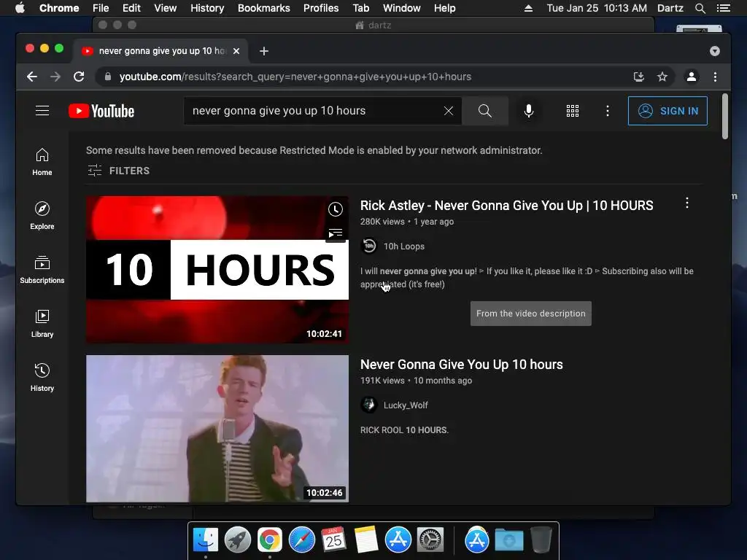Visit the 10h Loops channel name
747x560 pixels.
point(404,246)
